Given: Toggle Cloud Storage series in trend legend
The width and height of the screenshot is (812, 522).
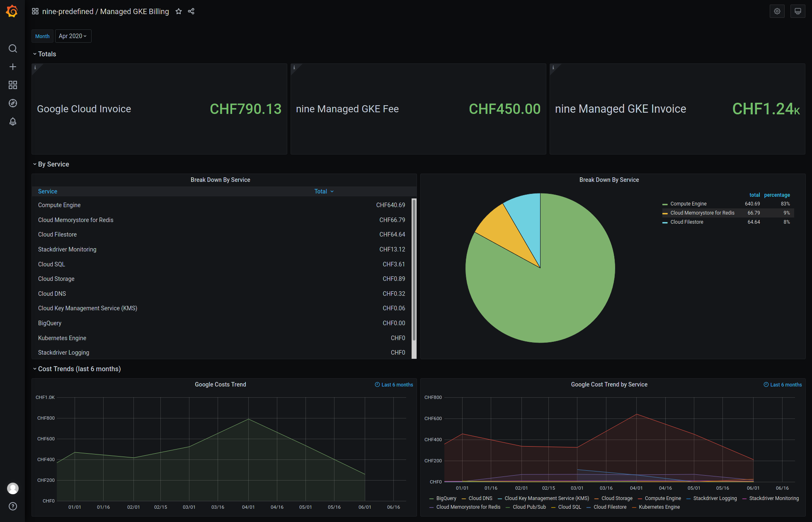Looking at the screenshot, I should coord(617,498).
